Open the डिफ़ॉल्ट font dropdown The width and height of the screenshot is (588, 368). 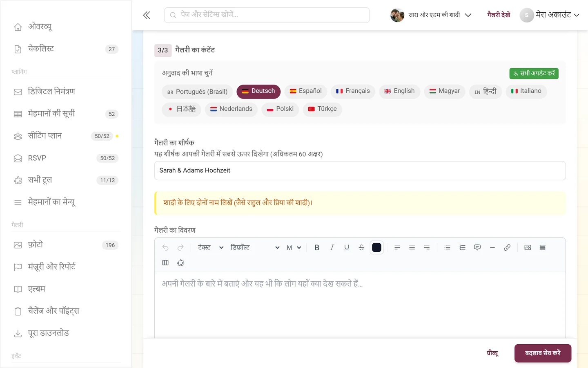(255, 247)
